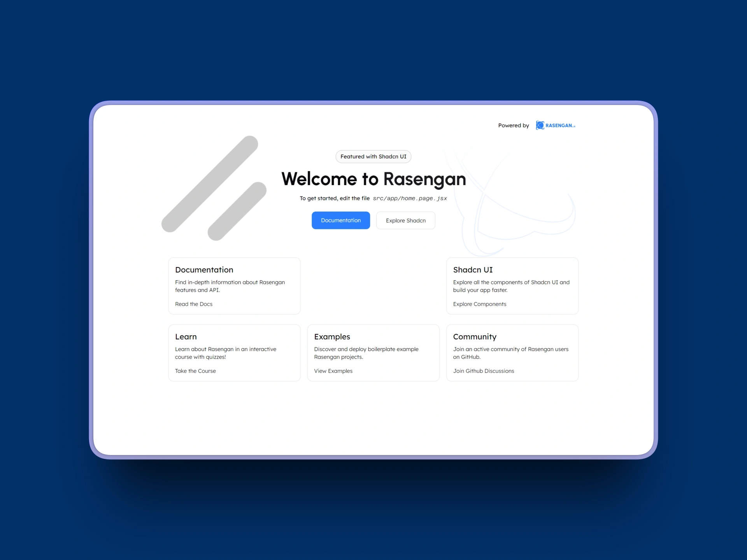
Task: Open the Learn card heading
Action: click(186, 337)
